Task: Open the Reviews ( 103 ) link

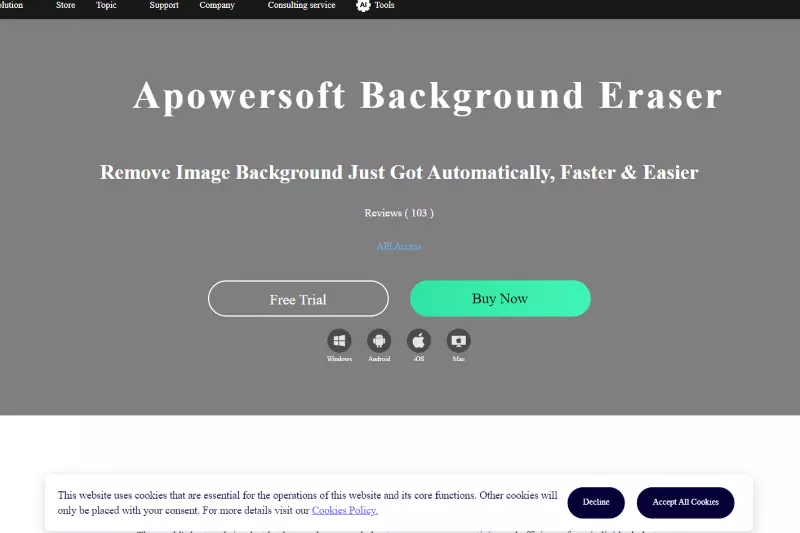Action: 399,213
